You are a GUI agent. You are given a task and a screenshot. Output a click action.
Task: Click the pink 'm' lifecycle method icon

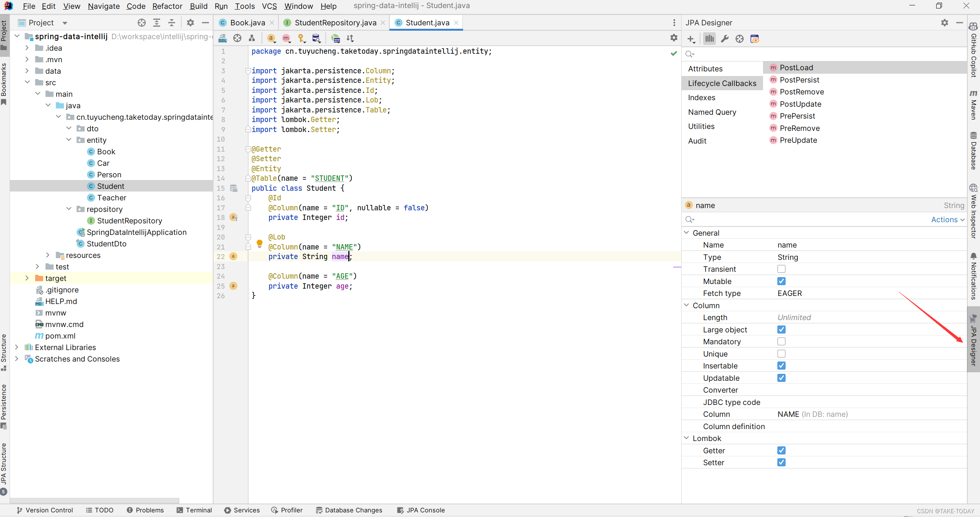click(286, 38)
